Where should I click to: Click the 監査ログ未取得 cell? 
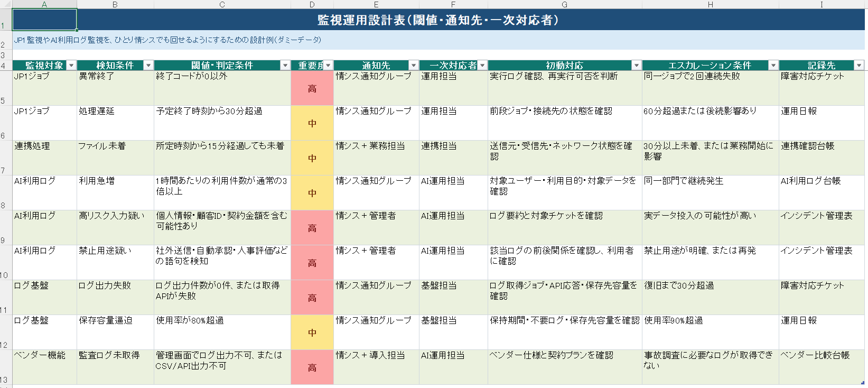pos(115,367)
